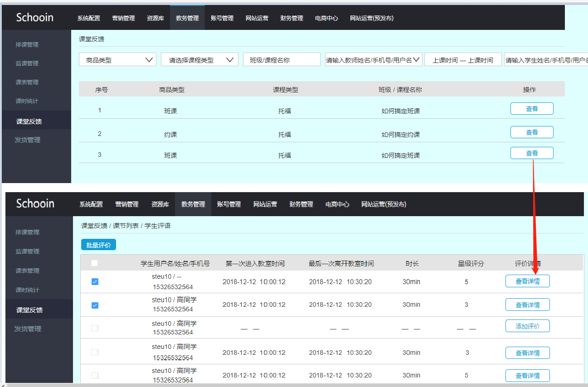
Task: Click the Schooin logo on the 课堂反馈 list page
Action: [x=35, y=18]
